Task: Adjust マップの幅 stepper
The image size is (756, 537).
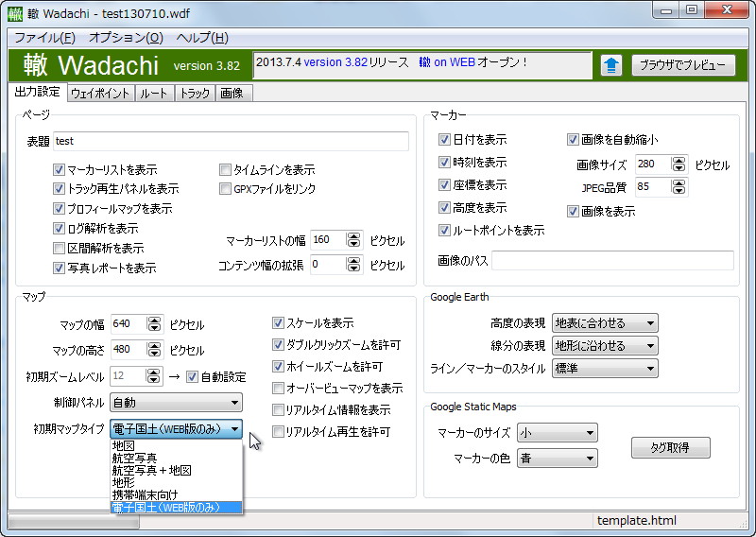Action: tap(154, 323)
